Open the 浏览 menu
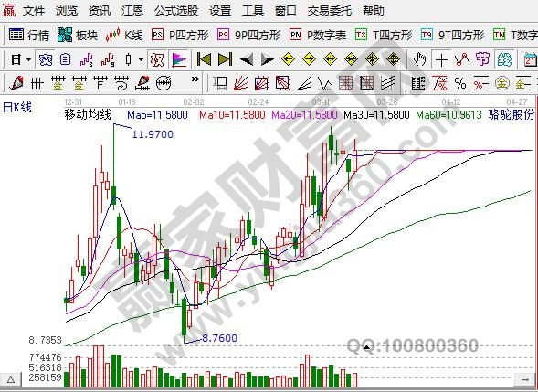The height and width of the screenshot is (392, 538). (67, 11)
